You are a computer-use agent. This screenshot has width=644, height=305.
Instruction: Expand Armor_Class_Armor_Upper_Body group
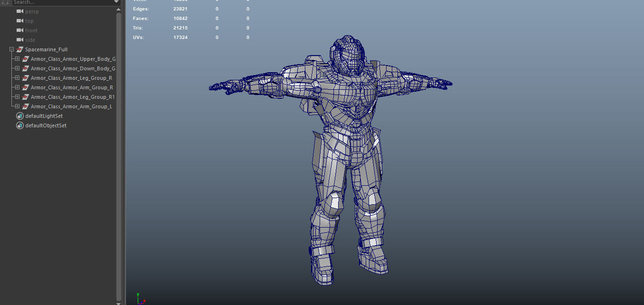coord(17,59)
